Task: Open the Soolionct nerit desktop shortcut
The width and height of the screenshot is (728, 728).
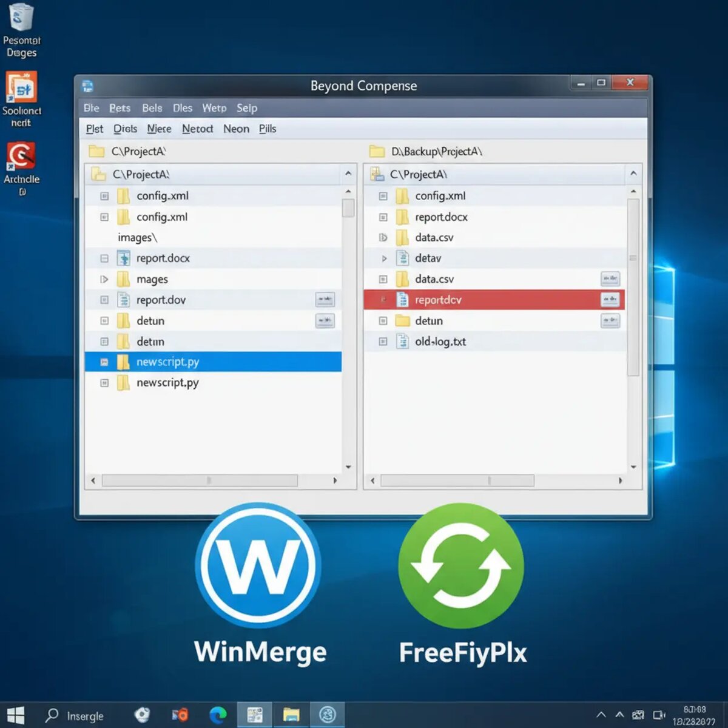Action: pos(22,99)
